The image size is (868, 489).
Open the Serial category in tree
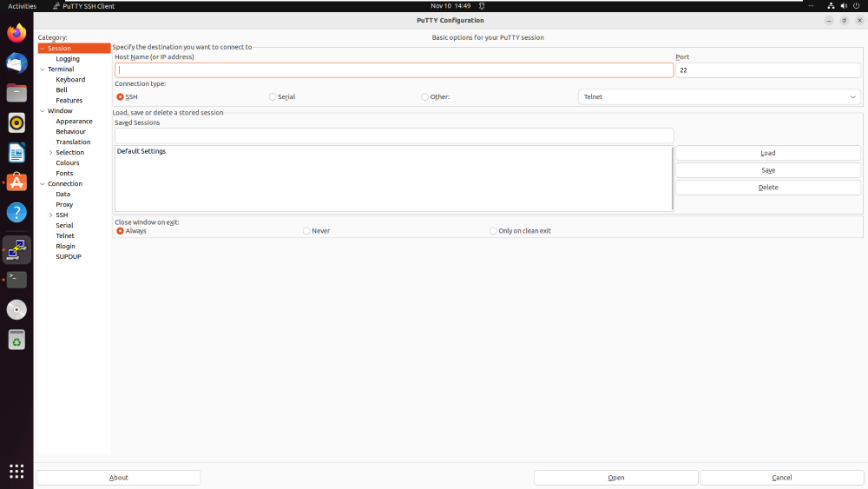64,226
